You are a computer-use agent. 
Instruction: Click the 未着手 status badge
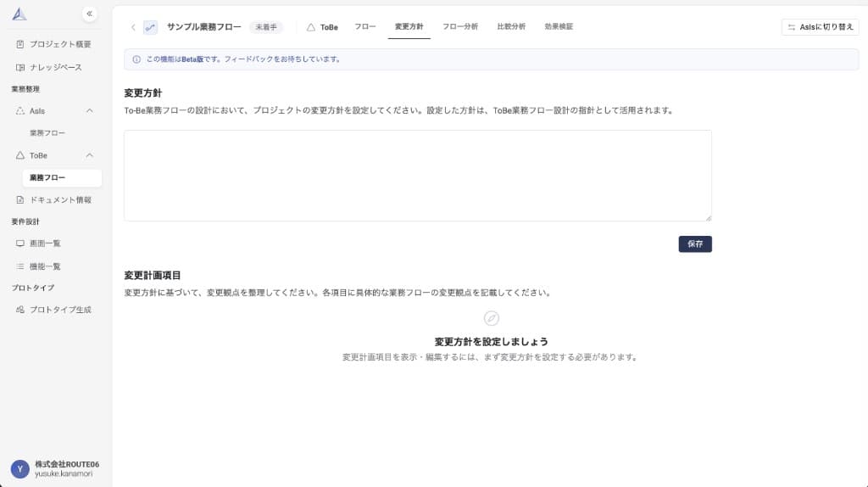265,27
